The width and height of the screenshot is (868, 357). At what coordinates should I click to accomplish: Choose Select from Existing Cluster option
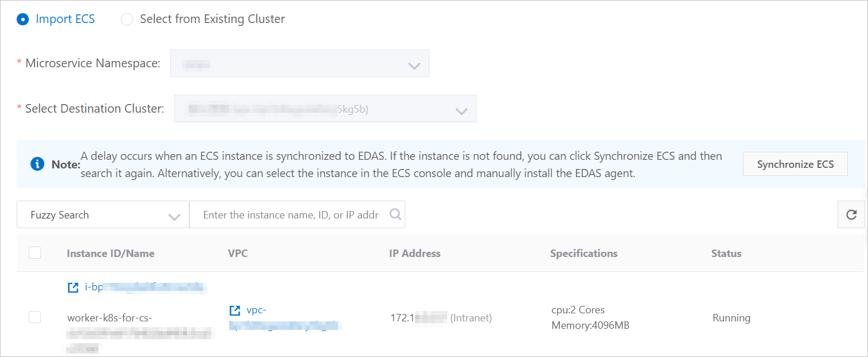pos(127,20)
